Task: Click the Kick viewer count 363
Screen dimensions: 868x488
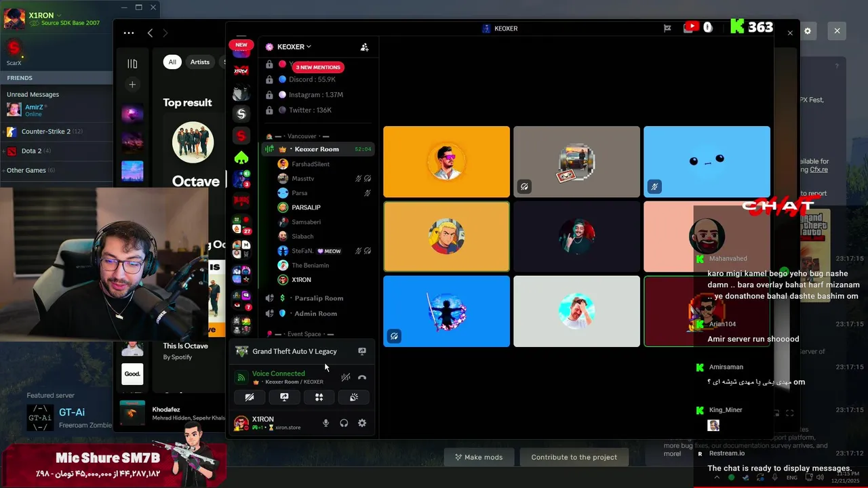Action: [751, 27]
